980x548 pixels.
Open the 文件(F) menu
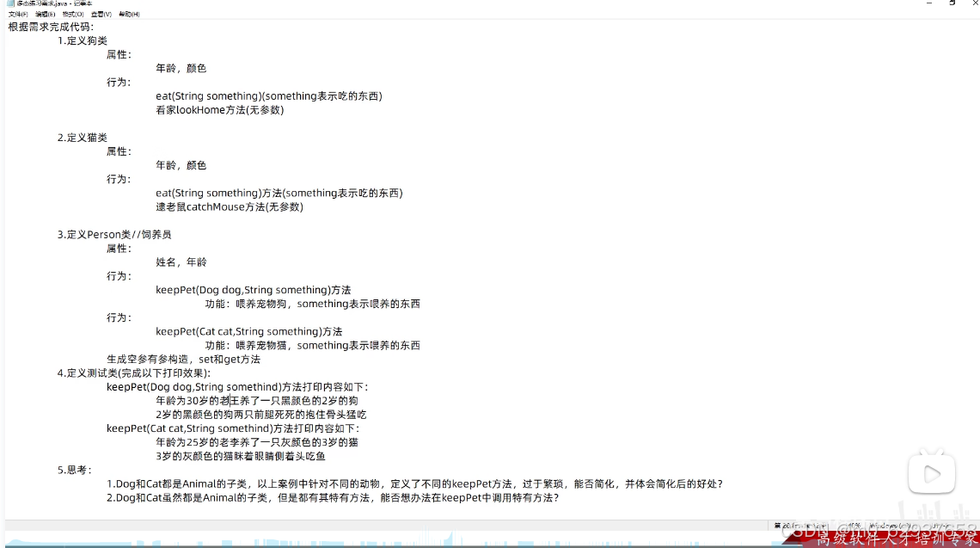(17, 14)
